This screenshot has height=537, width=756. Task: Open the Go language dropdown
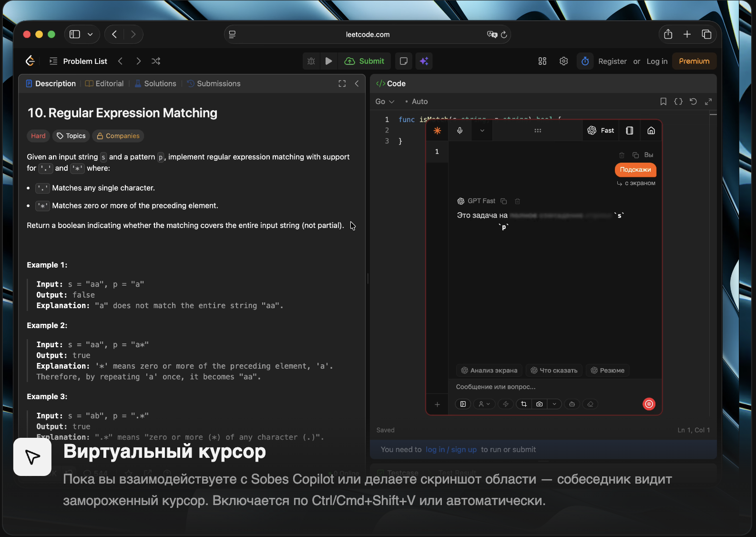(385, 102)
